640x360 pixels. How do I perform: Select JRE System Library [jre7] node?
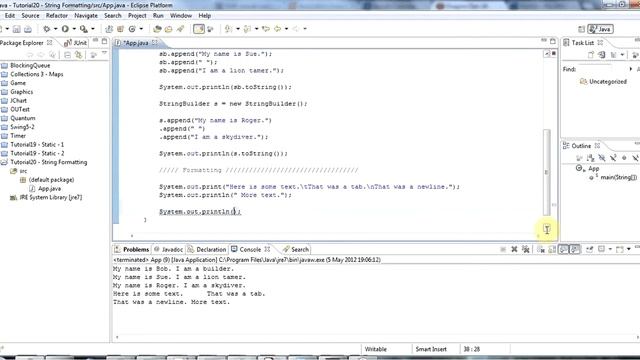pyautogui.click(x=51, y=198)
